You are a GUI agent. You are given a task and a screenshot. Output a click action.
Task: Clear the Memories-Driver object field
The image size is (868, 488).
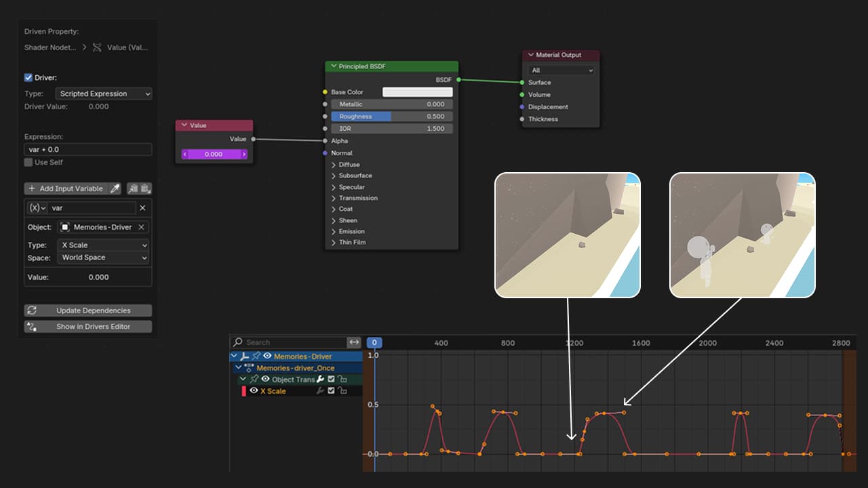(141, 227)
